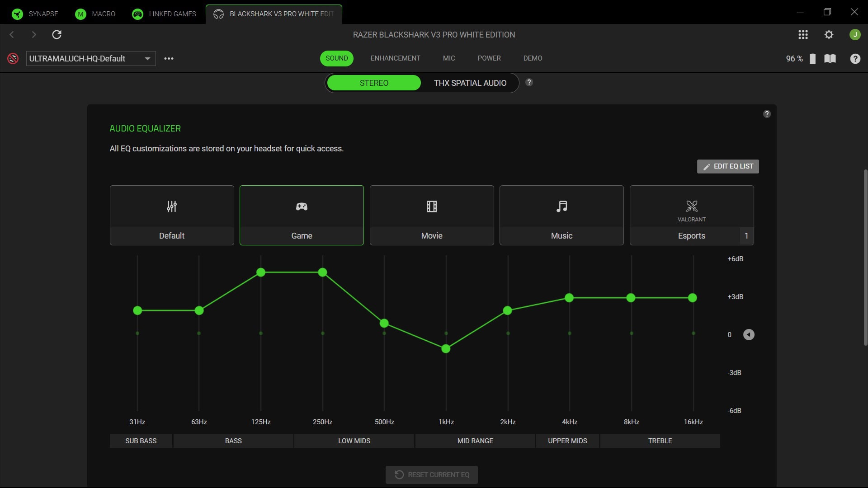This screenshot has width=868, height=488.
Task: Click the 125Hz EQ slider handle
Action: [261, 272]
